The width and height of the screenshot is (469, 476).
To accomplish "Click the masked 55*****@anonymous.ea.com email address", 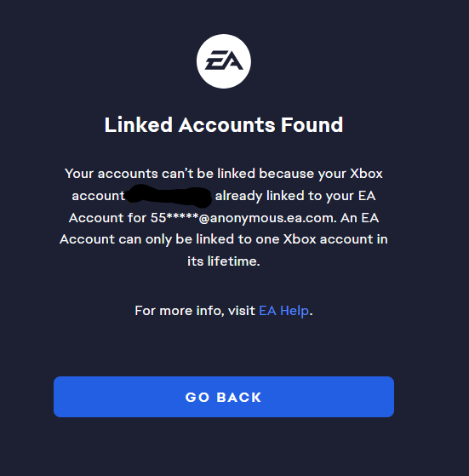I will pyautogui.click(x=243, y=218).
